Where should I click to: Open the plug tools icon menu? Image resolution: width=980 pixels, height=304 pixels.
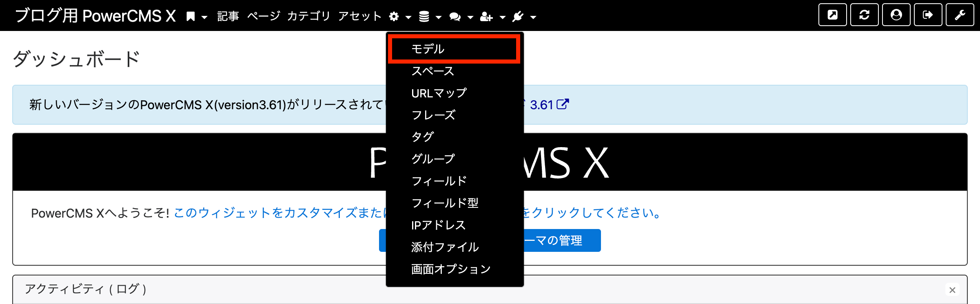click(518, 16)
